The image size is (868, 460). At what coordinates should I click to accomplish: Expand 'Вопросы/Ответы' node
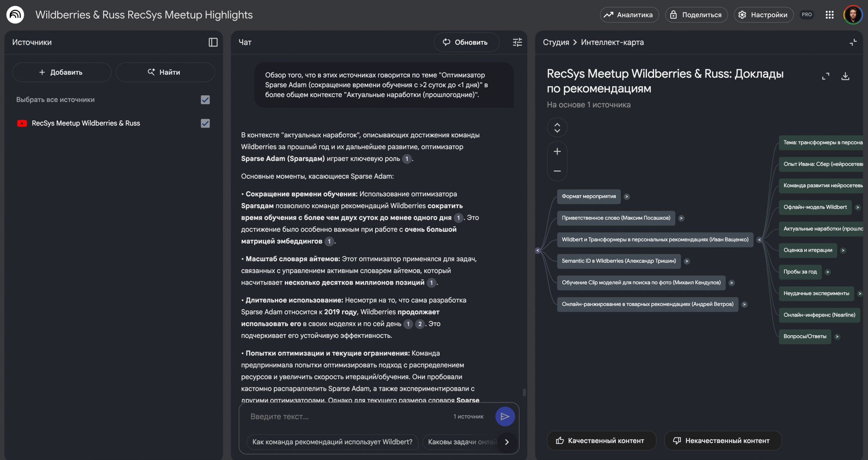tap(837, 337)
